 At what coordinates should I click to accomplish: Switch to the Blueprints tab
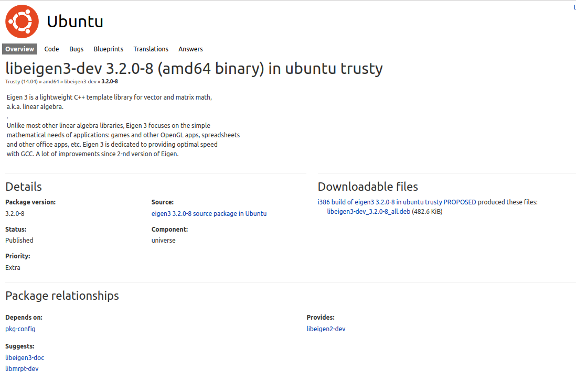click(109, 49)
